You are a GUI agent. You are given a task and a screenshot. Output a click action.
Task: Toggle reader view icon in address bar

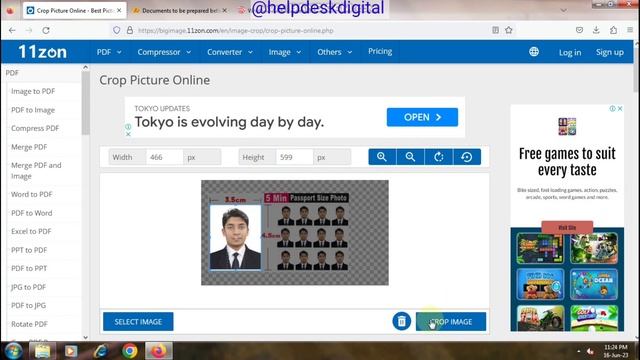pos(496,30)
